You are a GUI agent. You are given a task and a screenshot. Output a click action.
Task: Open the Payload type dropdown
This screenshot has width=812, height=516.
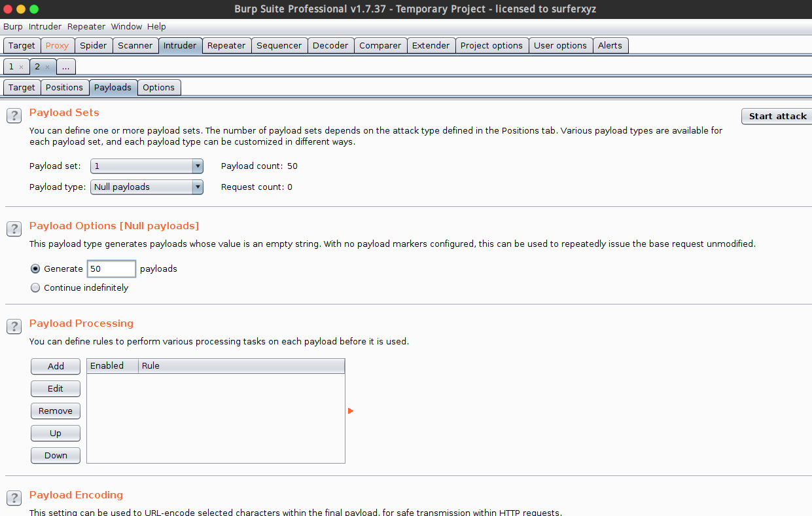pyautogui.click(x=147, y=187)
